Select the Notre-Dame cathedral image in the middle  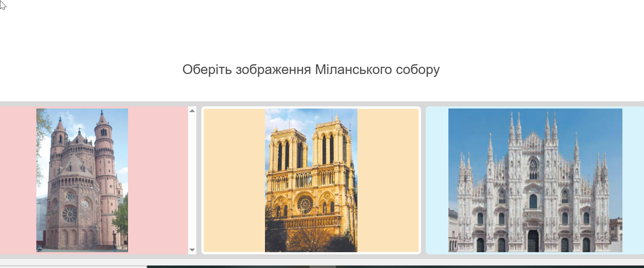pyautogui.click(x=311, y=180)
